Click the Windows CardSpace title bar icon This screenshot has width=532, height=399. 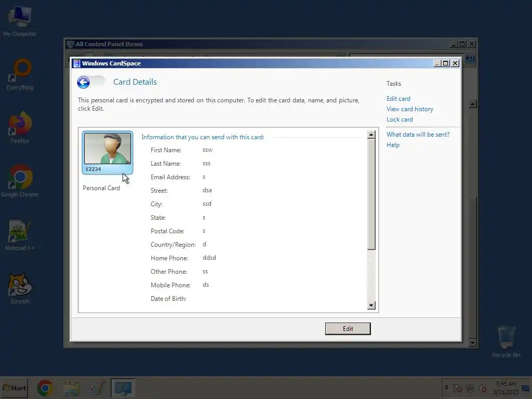point(77,63)
